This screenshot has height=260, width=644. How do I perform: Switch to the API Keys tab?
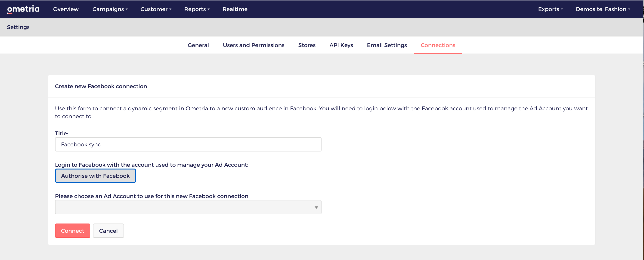(341, 45)
